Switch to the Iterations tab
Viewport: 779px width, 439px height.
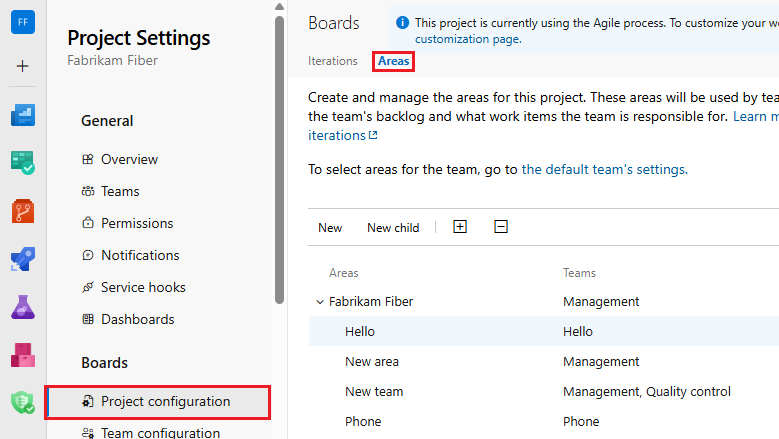click(x=333, y=61)
